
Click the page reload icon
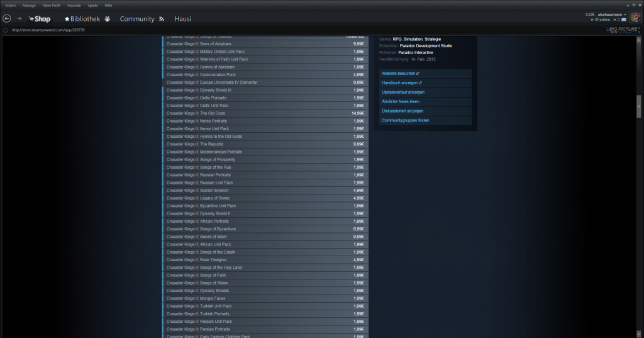[x=6, y=30]
